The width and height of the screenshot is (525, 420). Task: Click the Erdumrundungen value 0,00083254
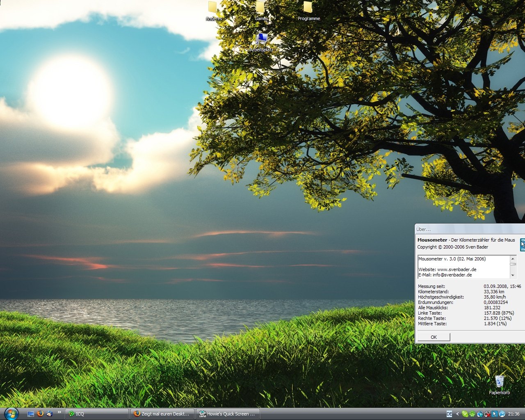coord(495,302)
